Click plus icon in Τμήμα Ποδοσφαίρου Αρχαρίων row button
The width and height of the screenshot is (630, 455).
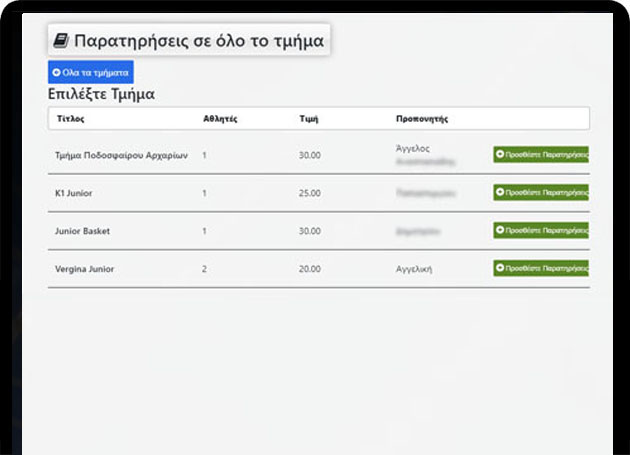pyautogui.click(x=500, y=154)
